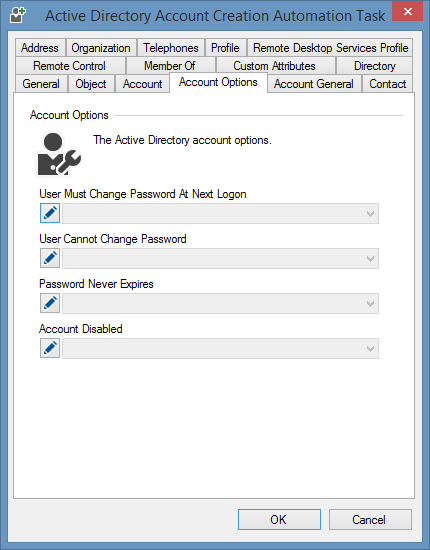Image resolution: width=430 pixels, height=550 pixels.
Task: Click the 'Account Disabled' label
Action: (x=81, y=329)
